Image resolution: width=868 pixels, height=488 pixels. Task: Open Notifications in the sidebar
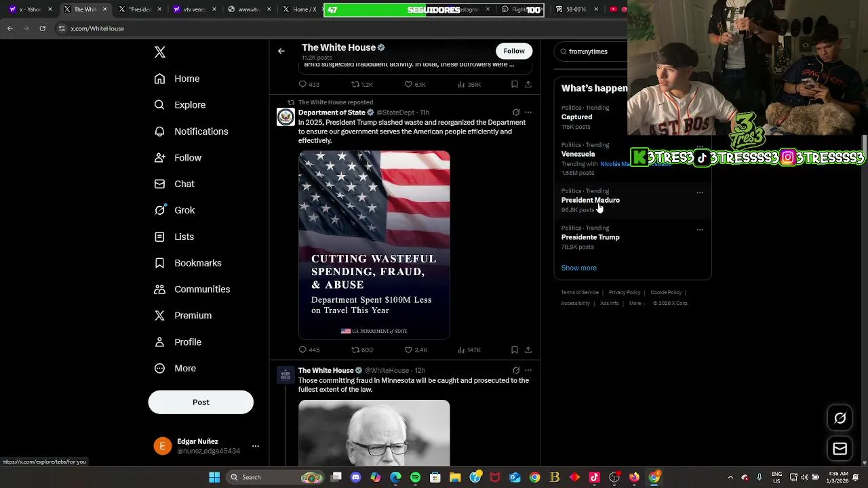191,131
